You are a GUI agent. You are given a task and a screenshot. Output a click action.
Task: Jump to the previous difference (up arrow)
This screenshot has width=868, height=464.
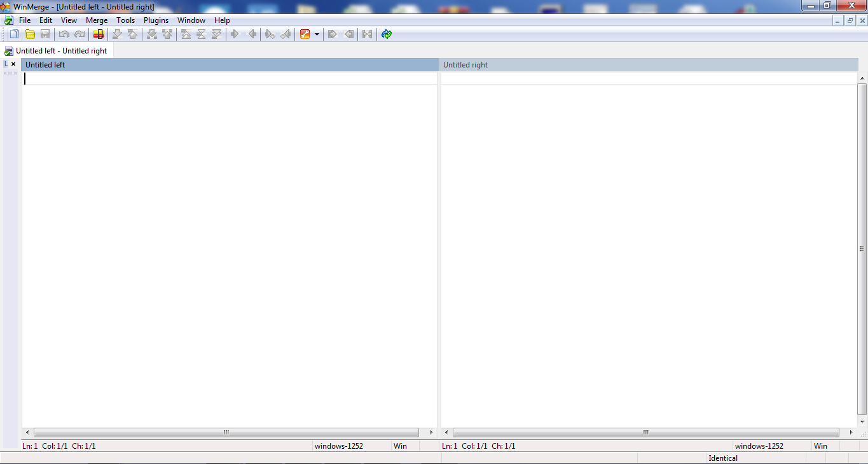click(133, 34)
